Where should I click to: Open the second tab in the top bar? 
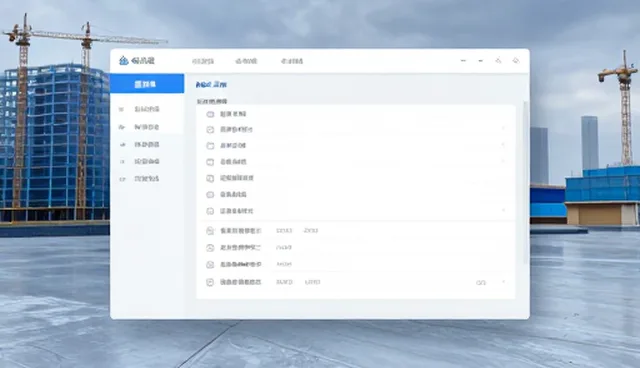click(246, 61)
